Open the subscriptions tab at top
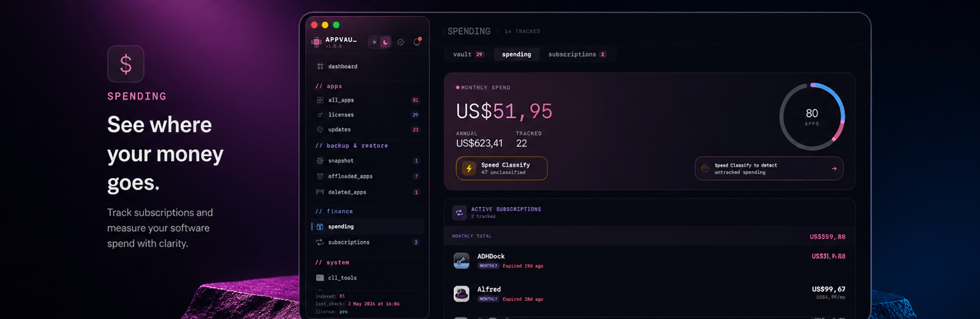980x319 pixels. point(577,54)
